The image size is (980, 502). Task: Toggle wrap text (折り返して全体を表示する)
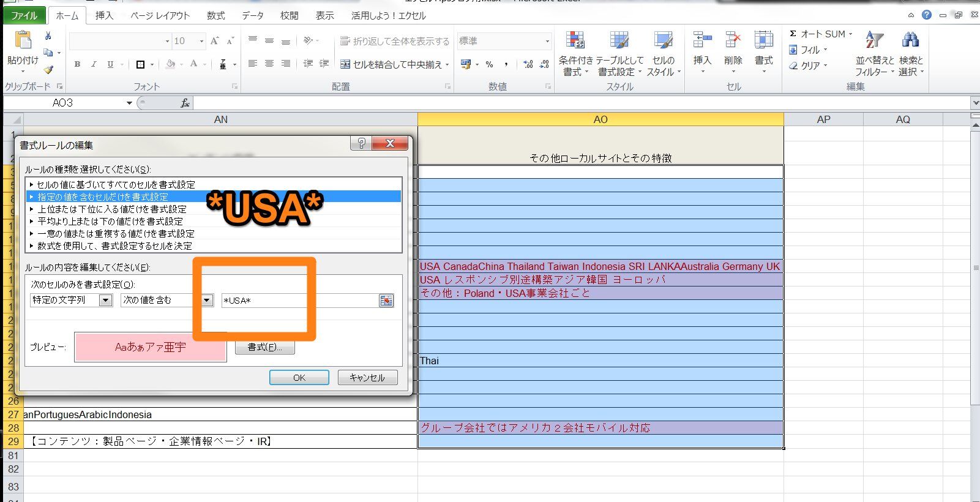pos(395,41)
